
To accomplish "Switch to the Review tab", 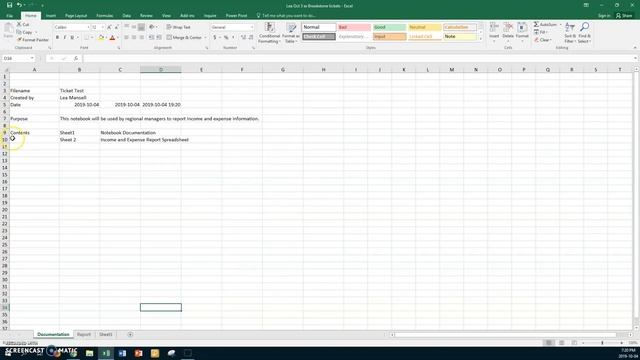I will (146, 16).
